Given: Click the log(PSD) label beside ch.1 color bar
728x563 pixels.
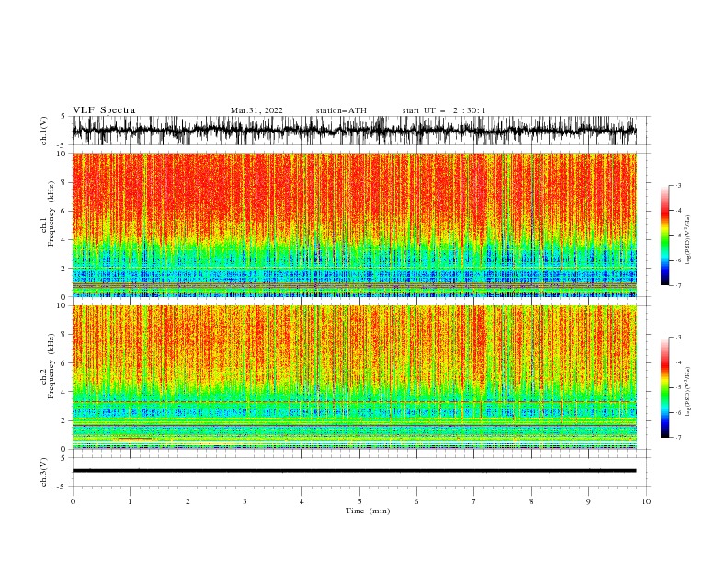Looking at the screenshot, I should click(688, 240).
